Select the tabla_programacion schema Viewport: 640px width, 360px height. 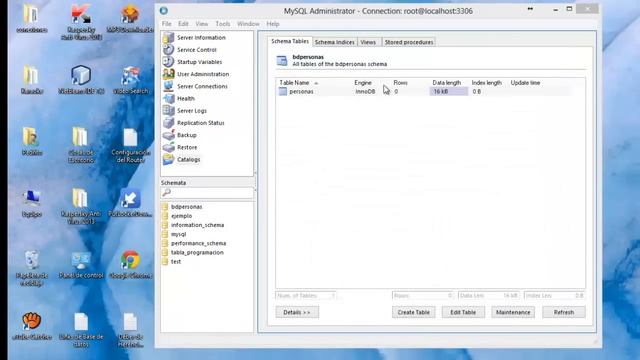(x=197, y=253)
